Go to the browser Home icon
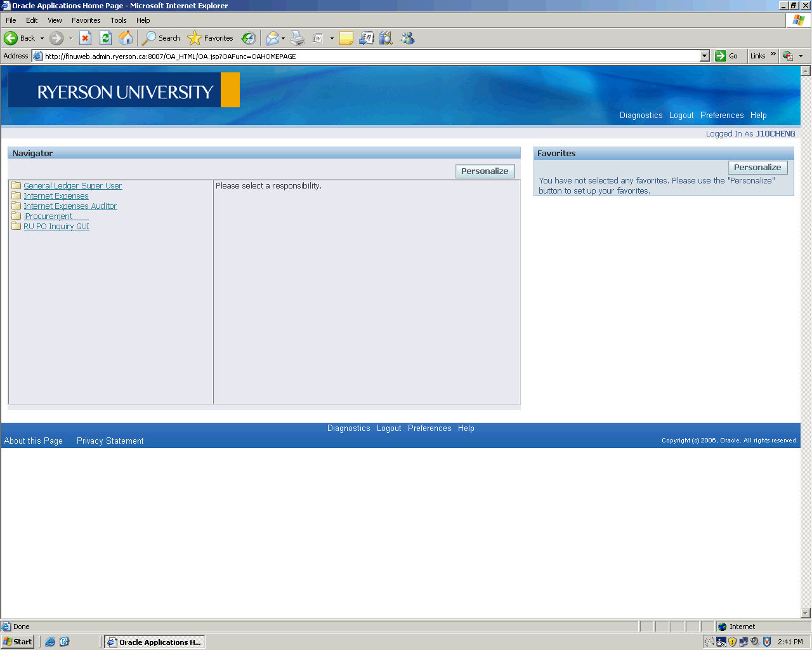The height and width of the screenshot is (650, 812). (126, 38)
